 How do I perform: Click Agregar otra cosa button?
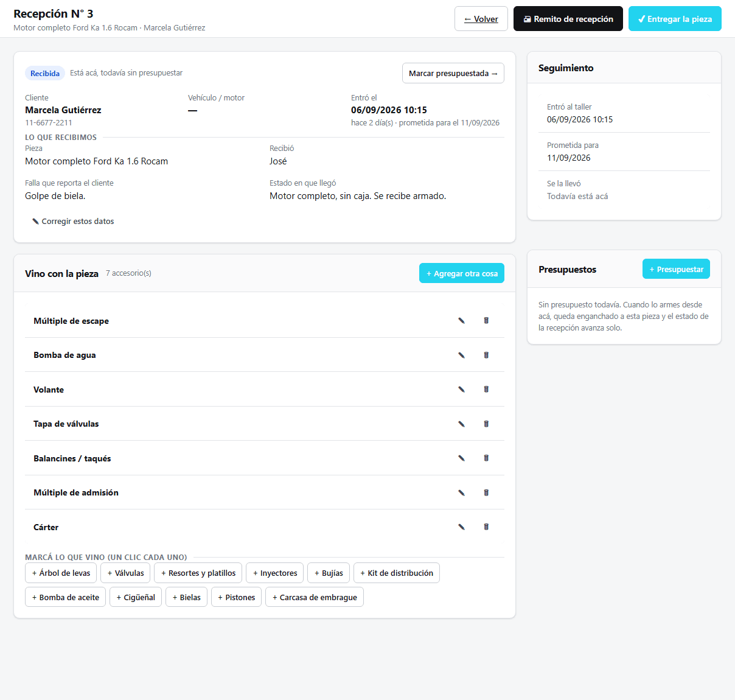[x=462, y=273]
